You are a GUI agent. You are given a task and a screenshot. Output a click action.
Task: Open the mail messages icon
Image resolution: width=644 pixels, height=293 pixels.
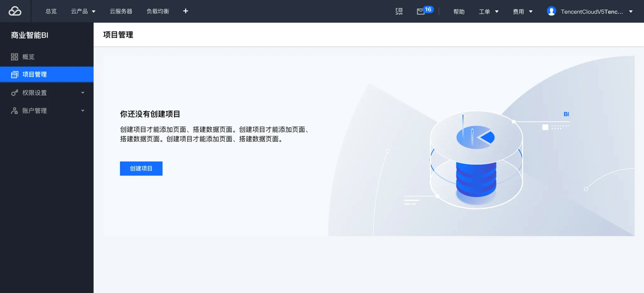coord(420,12)
